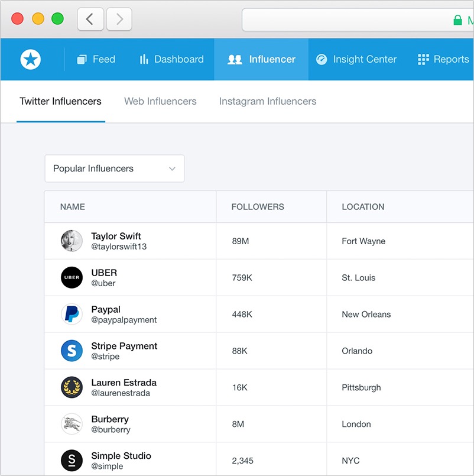Open the Stripe Payment name link
The image size is (474, 476).
coord(124,346)
